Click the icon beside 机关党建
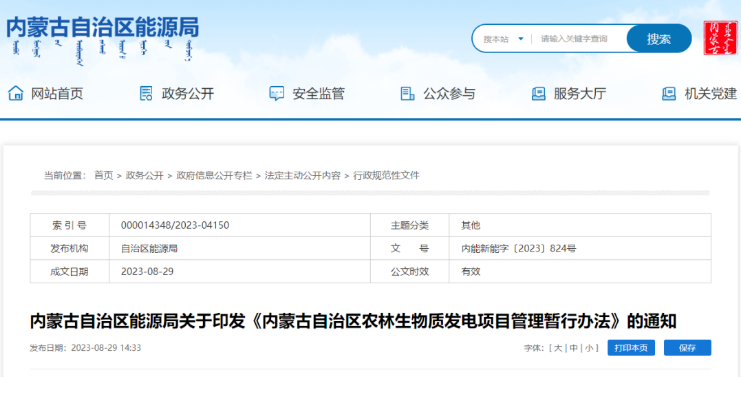The image size is (741, 394). tap(669, 94)
